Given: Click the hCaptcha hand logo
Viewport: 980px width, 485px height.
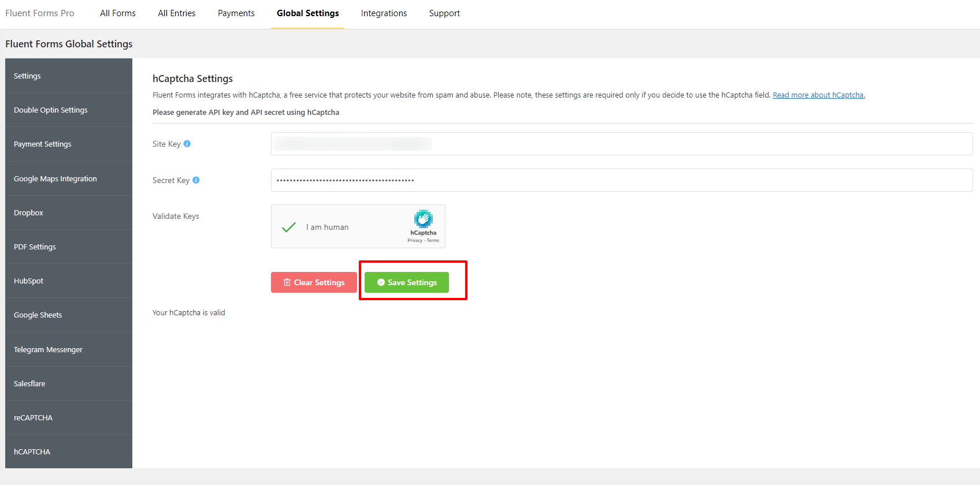Looking at the screenshot, I should tap(424, 219).
